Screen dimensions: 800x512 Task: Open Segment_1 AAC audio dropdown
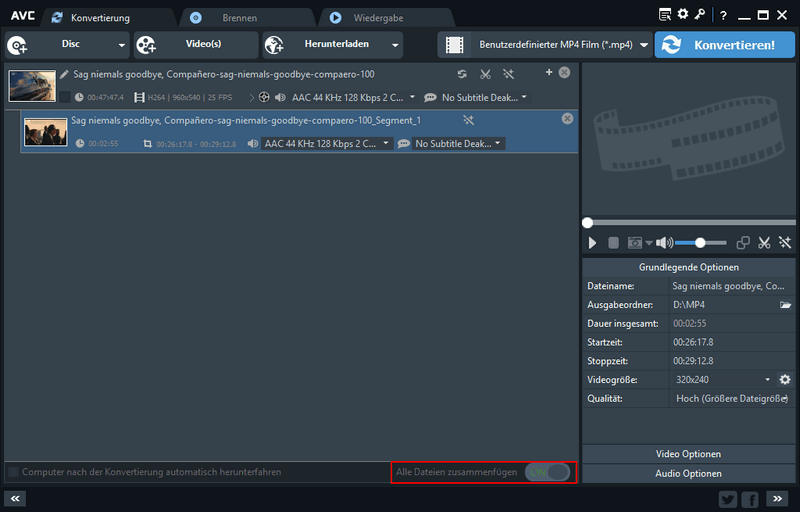coord(327,144)
